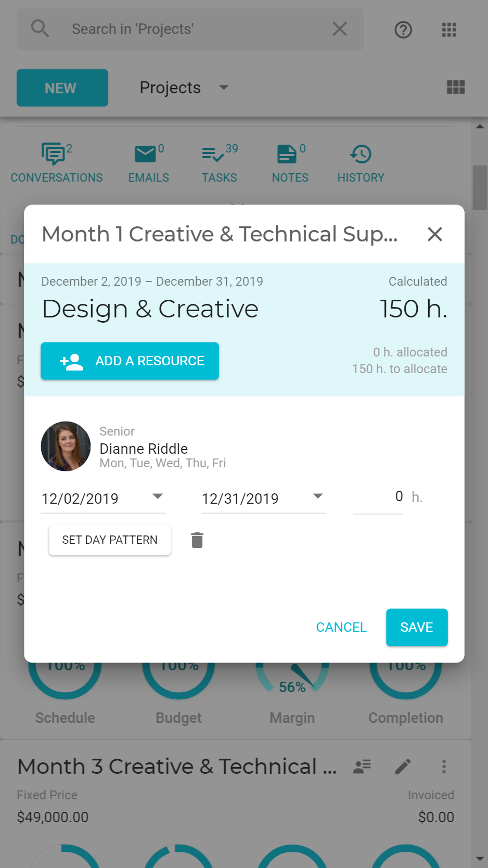Open the Conversations tab
Viewport: 488px width, 868px height.
pyautogui.click(x=57, y=163)
